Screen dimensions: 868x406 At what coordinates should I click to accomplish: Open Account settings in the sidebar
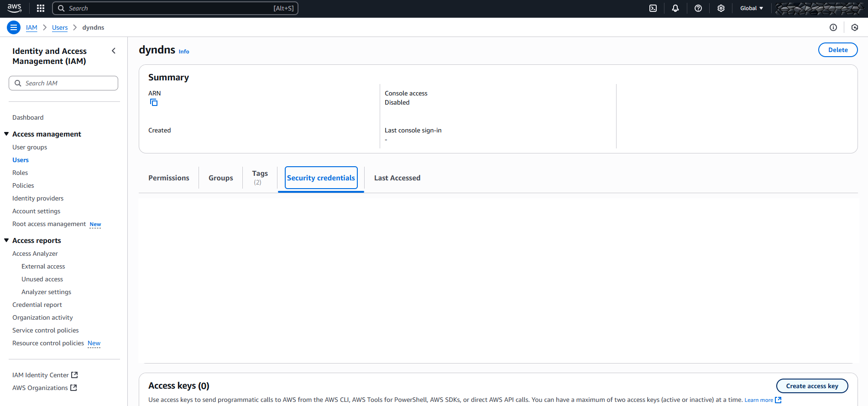(37, 211)
